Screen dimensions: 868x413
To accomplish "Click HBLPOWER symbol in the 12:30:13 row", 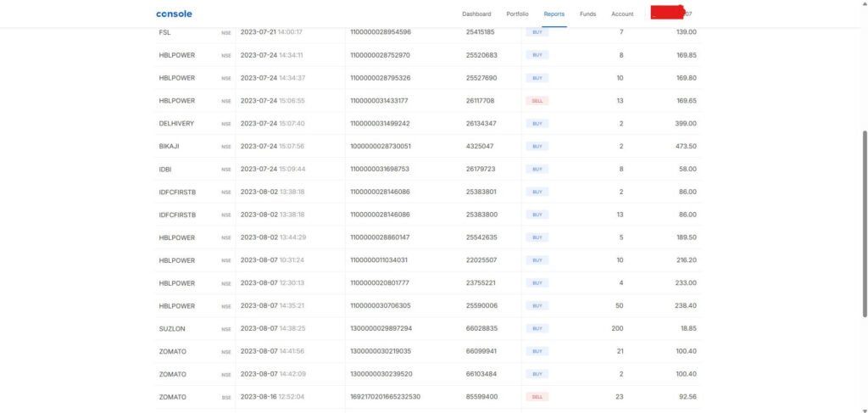I will tap(176, 283).
